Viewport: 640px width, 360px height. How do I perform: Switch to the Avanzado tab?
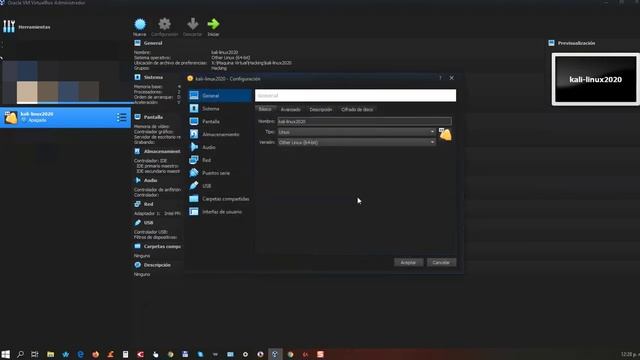coord(290,109)
